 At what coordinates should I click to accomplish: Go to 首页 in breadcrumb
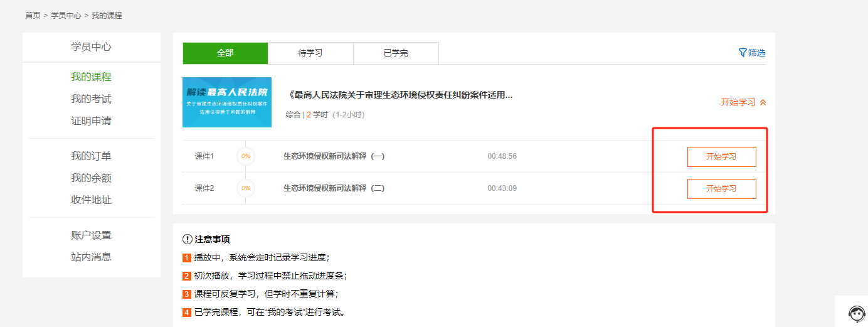click(x=33, y=15)
